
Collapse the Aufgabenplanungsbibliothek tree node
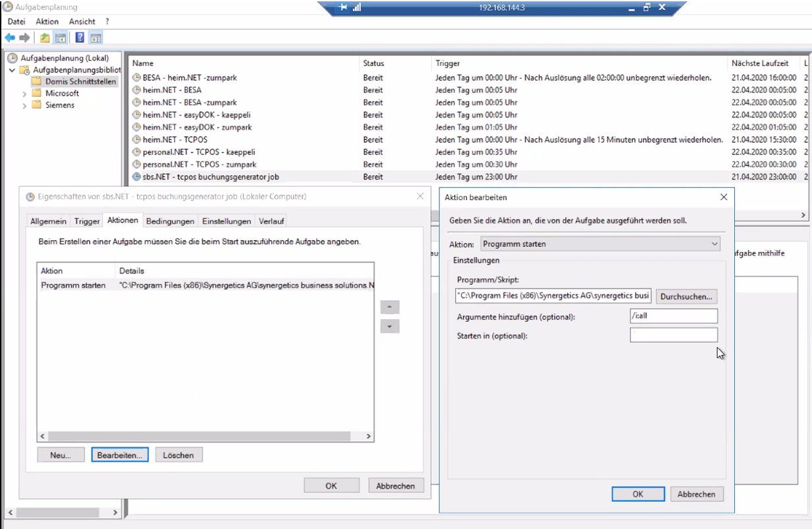[13, 70]
